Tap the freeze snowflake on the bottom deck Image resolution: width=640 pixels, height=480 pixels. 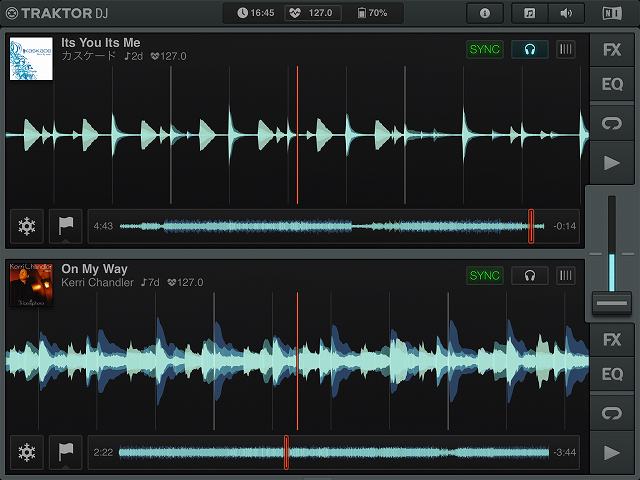(x=27, y=452)
